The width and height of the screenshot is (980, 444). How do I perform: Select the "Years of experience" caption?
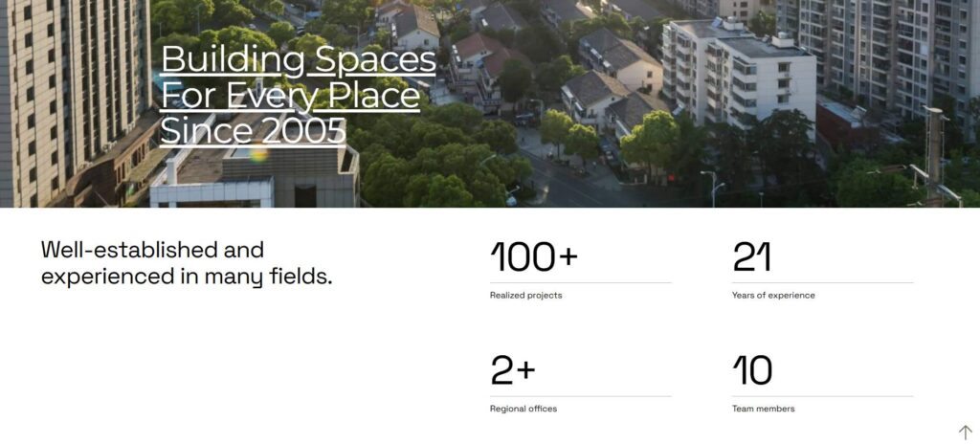point(773,295)
